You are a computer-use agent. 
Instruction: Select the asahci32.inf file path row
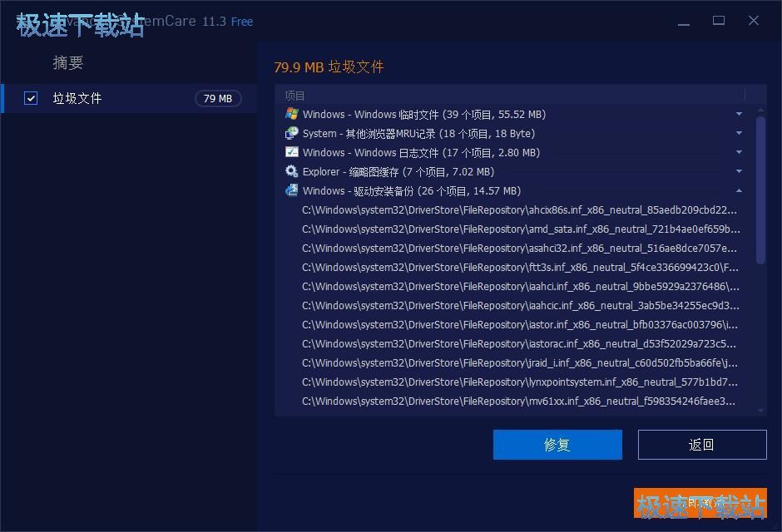(x=518, y=248)
